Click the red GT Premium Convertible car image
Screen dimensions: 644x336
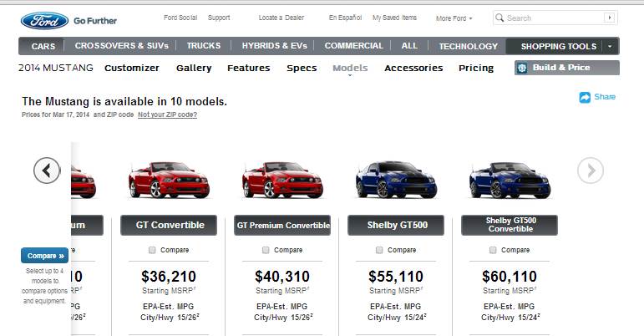(x=282, y=180)
